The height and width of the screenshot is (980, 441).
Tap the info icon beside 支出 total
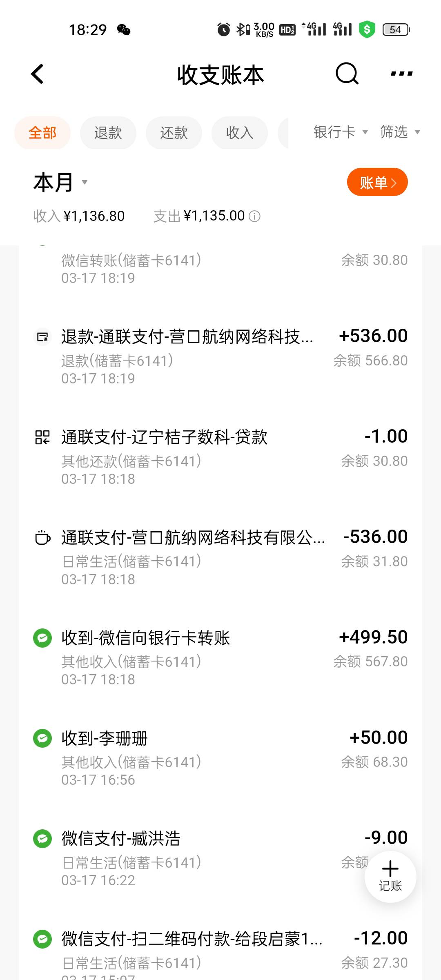pyautogui.click(x=254, y=216)
